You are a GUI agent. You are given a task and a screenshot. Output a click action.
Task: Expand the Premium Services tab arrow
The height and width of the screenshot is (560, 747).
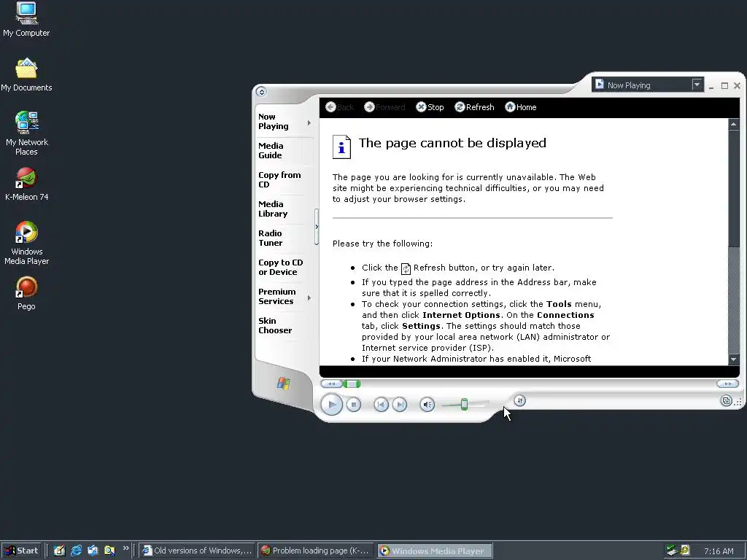pos(309,297)
